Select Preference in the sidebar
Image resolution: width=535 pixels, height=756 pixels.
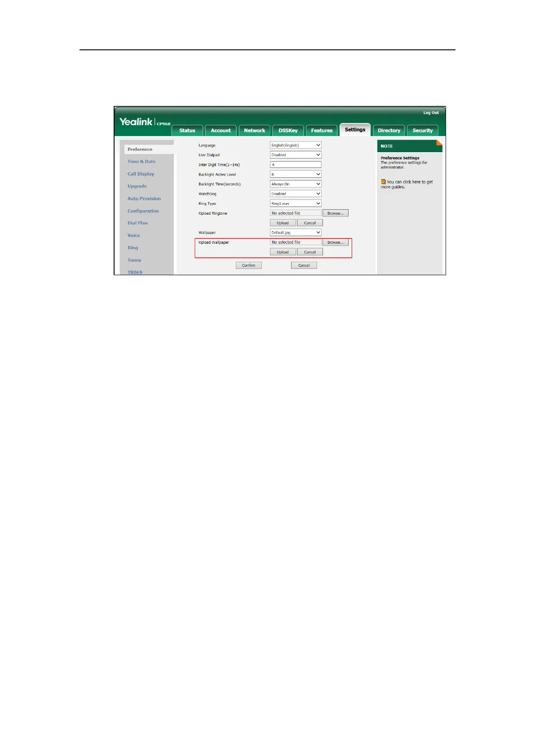pyautogui.click(x=149, y=149)
